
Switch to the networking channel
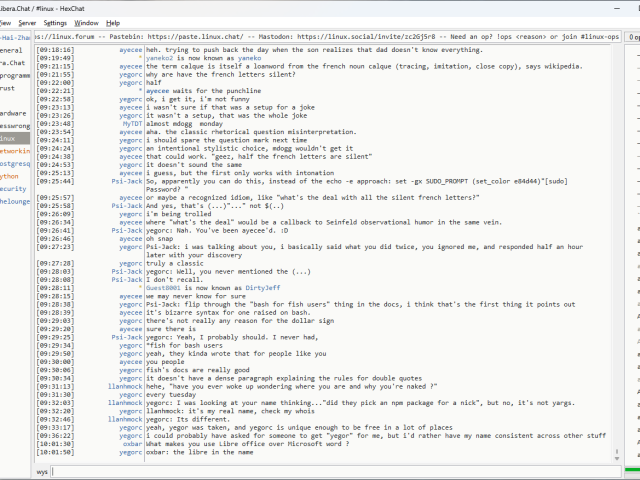pyautogui.click(x=15, y=151)
